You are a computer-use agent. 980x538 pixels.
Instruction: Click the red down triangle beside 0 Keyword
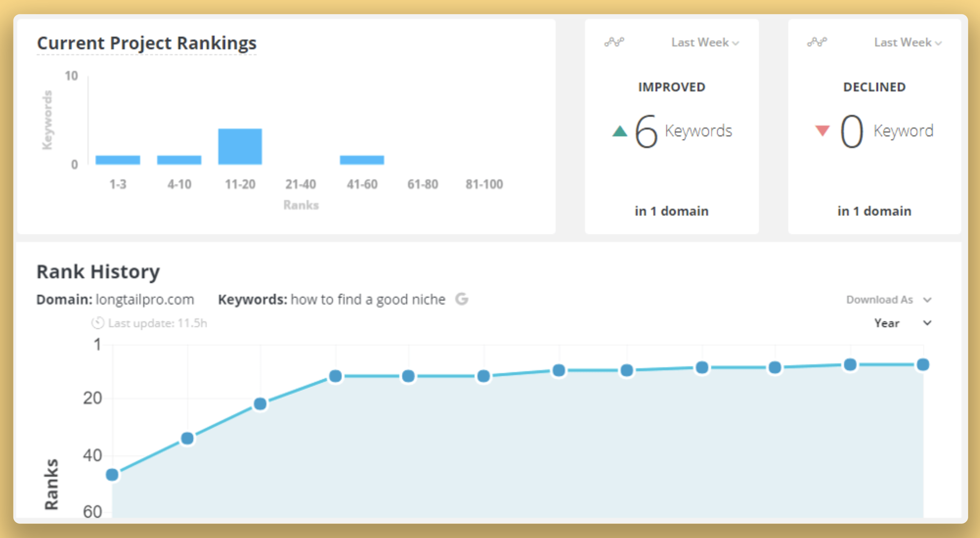point(822,131)
